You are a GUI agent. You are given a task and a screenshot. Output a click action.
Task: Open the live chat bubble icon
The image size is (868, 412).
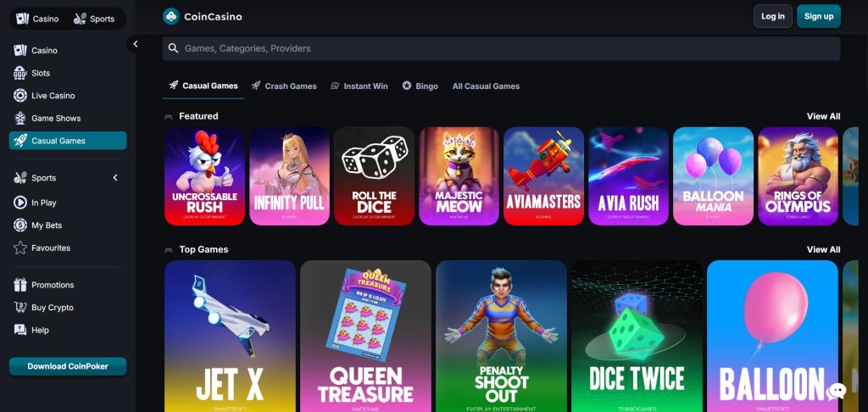coord(836,391)
